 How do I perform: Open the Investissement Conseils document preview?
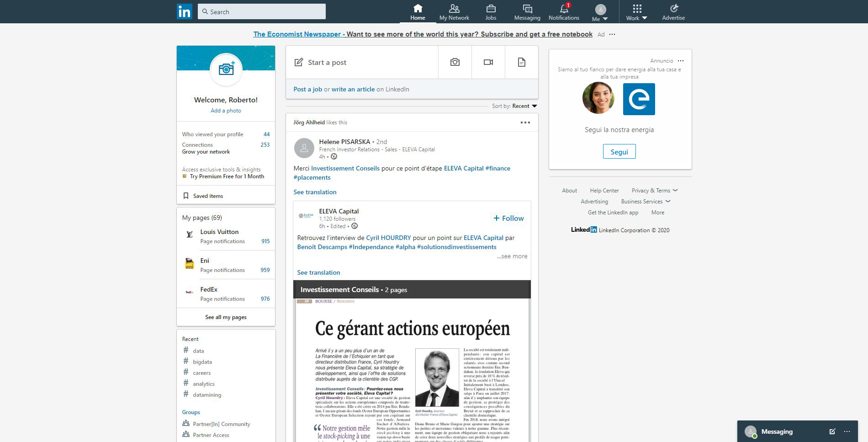[412, 361]
